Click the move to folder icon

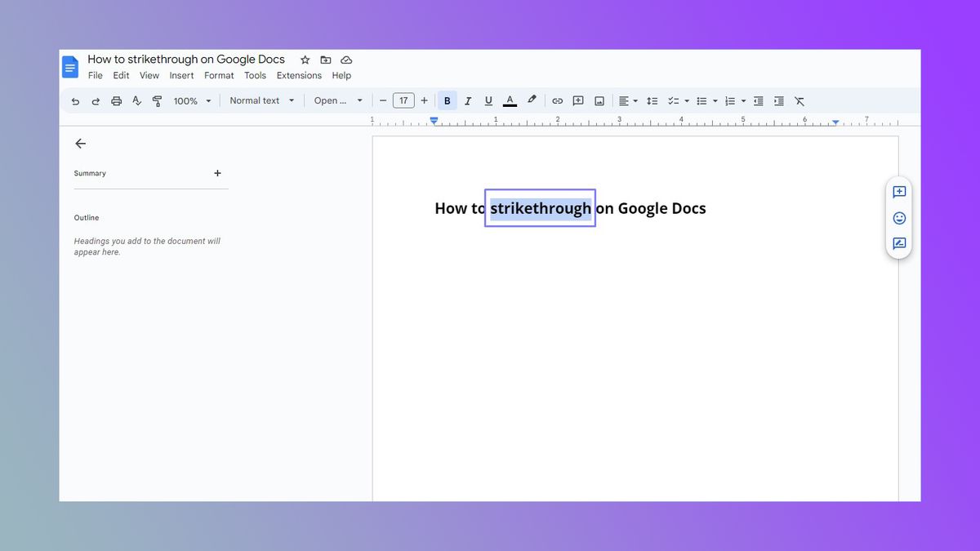(x=326, y=60)
